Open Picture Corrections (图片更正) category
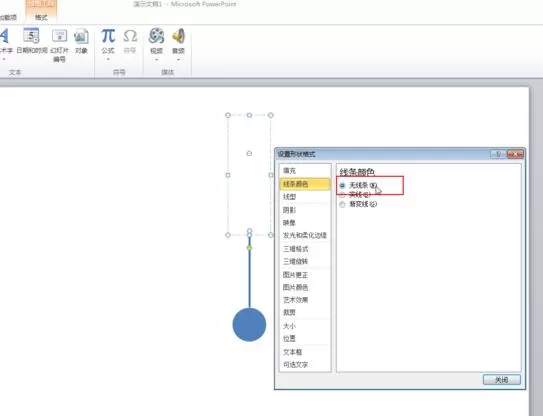Image resolution: width=543 pixels, height=416 pixels. click(x=305, y=275)
